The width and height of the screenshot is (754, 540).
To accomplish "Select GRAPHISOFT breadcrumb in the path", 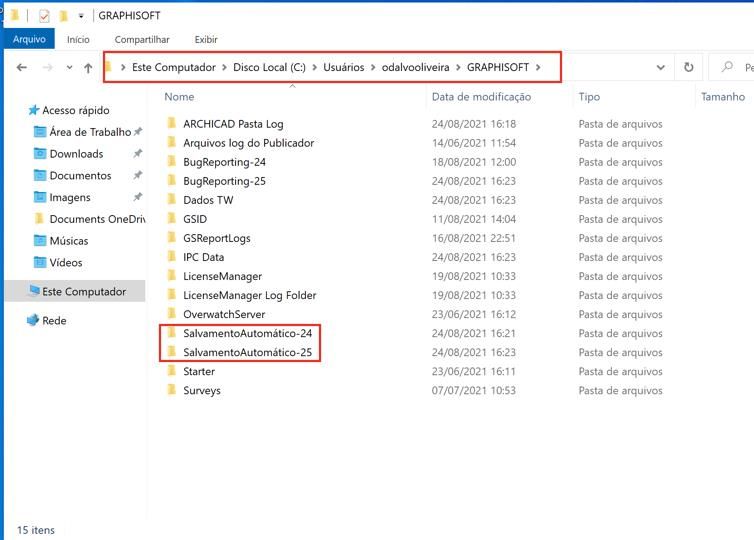I will coord(498,67).
